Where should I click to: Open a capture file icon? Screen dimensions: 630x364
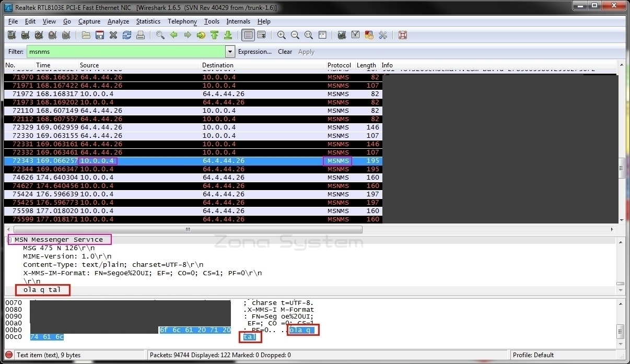coord(86,35)
